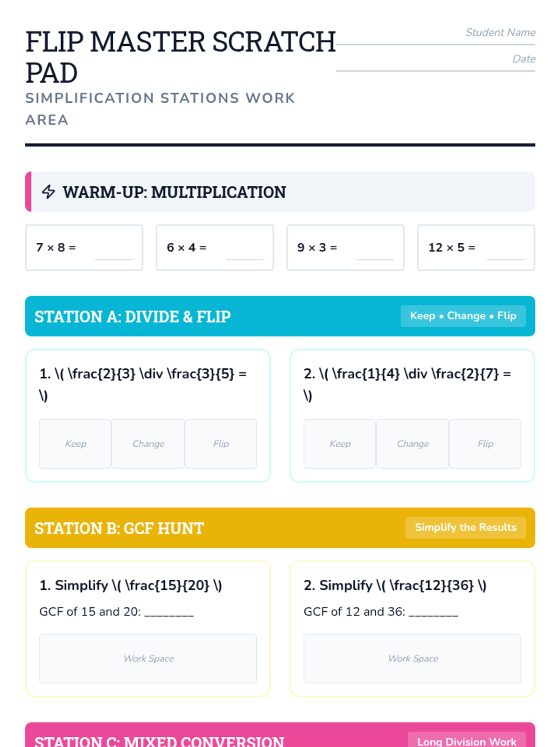Image resolution: width=560 pixels, height=747 pixels.
Task: Select the Keep box in Station A problem 2
Action: pyautogui.click(x=340, y=444)
